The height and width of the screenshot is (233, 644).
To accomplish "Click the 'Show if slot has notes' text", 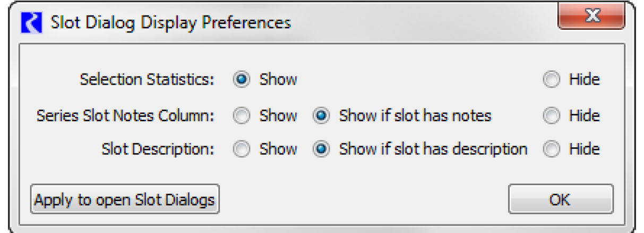I will pyautogui.click(x=415, y=115).
